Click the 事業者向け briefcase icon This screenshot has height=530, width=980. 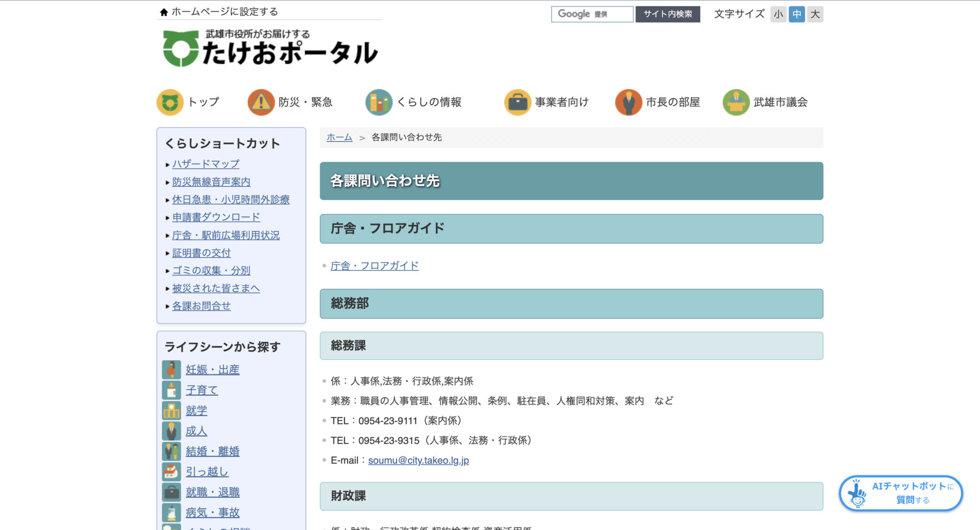coord(518,102)
